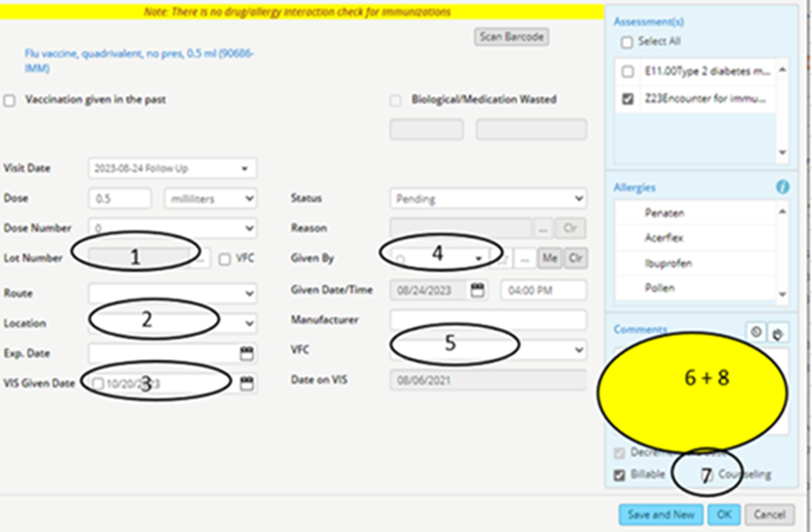Viewport: 812px width, 532px height.
Task: Click the Cancel button
Action: pyautogui.click(x=770, y=515)
